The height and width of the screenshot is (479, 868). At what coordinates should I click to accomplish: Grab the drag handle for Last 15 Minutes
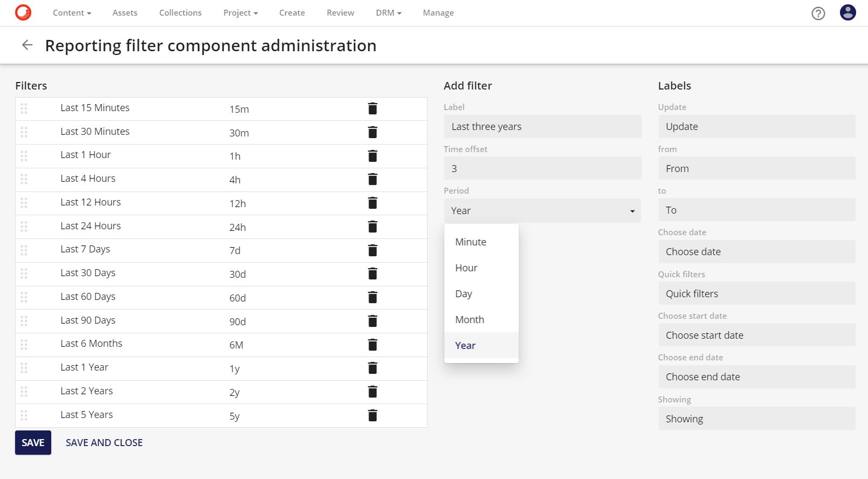[x=24, y=108]
